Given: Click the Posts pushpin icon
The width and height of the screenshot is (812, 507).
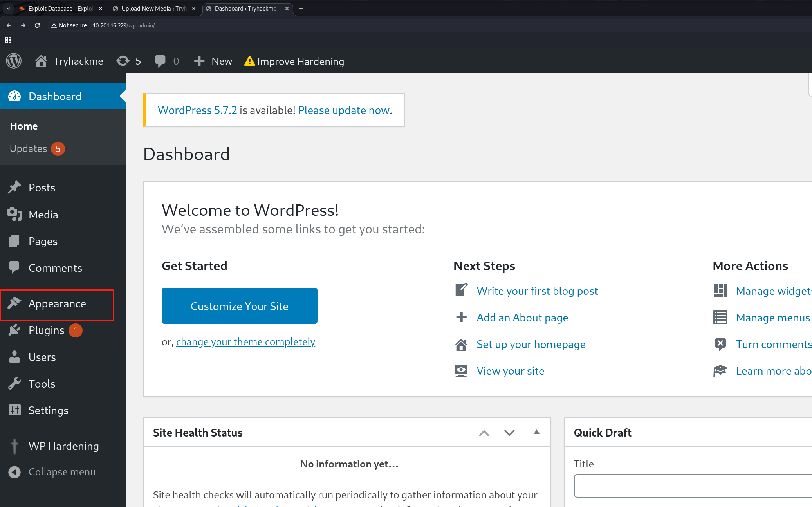Looking at the screenshot, I should (x=14, y=188).
